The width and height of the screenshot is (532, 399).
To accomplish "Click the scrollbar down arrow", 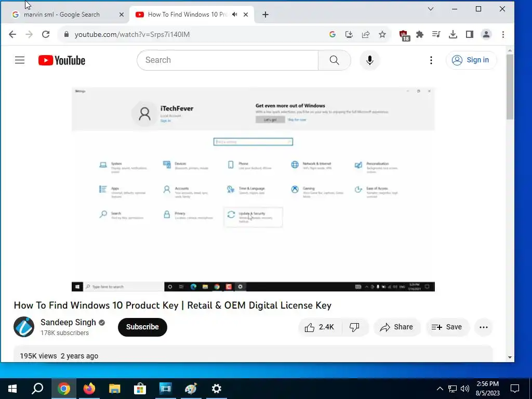I will (510, 357).
